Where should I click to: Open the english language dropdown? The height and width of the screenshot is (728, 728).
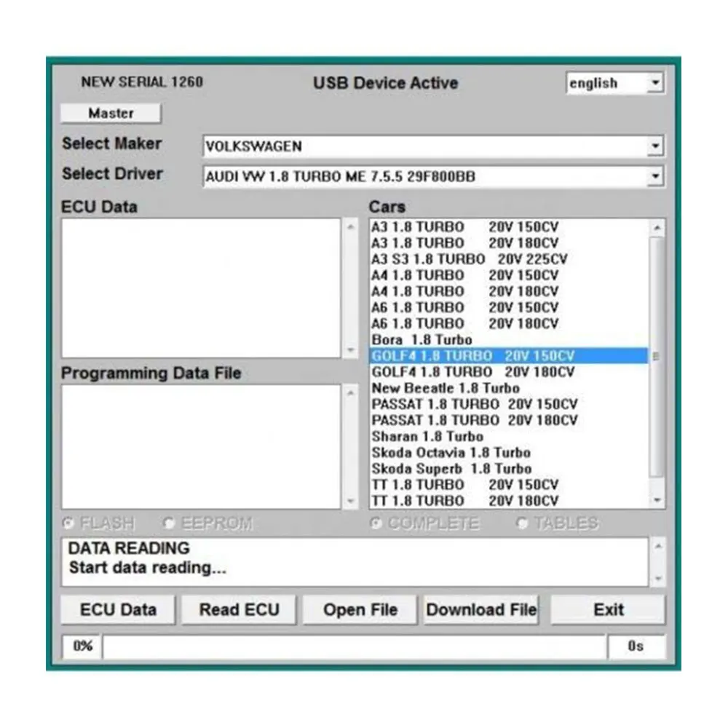pyautogui.click(x=615, y=83)
